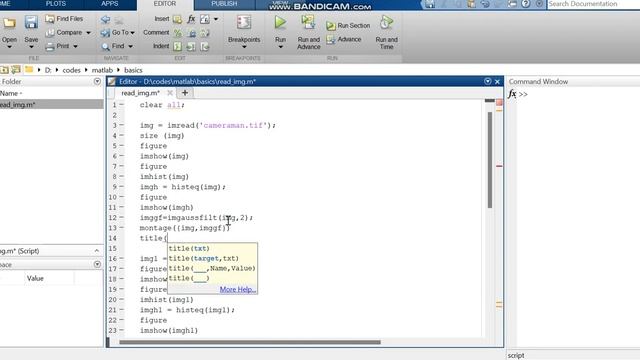The width and height of the screenshot is (640, 360).
Task: Click the D: drive in path bar
Action: click(x=48, y=70)
